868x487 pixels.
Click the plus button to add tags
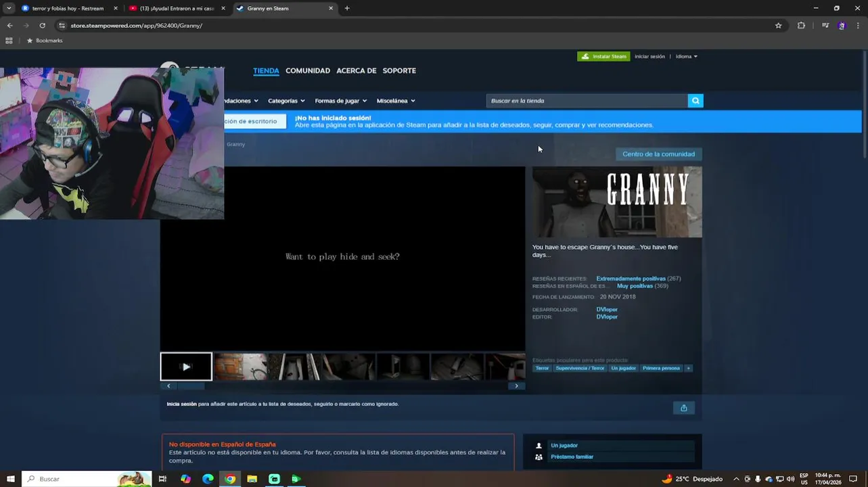[688, 368]
